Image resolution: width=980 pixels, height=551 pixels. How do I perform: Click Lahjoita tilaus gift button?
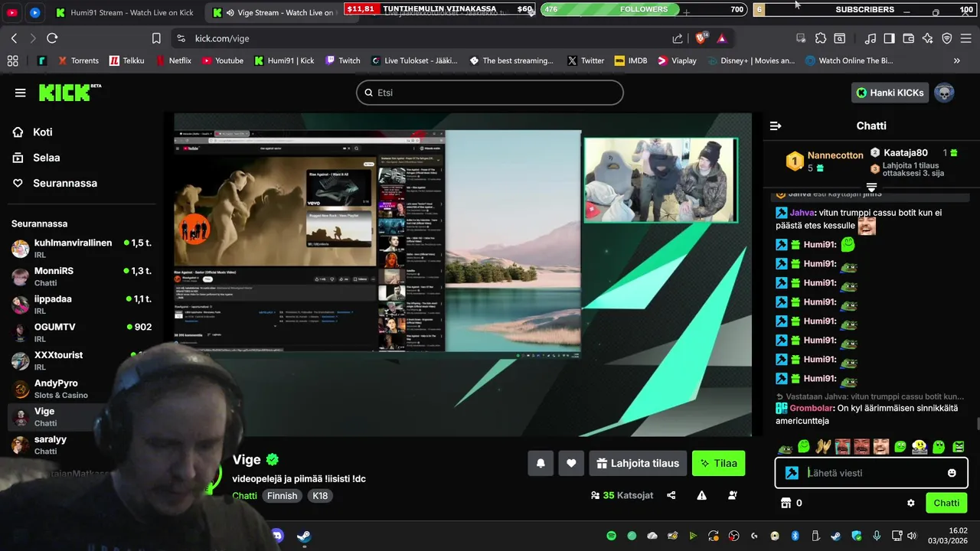(x=638, y=463)
